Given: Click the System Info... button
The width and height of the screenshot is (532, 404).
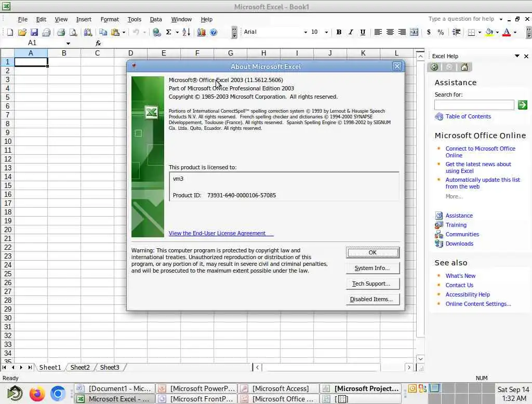Looking at the screenshot, I should [373, 268].
